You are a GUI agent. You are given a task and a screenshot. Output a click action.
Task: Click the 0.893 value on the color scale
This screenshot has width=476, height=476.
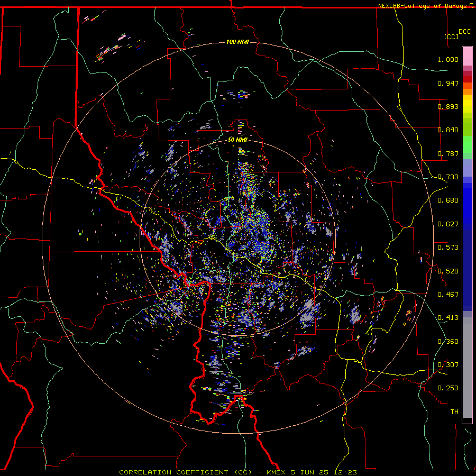click(448, 106)
